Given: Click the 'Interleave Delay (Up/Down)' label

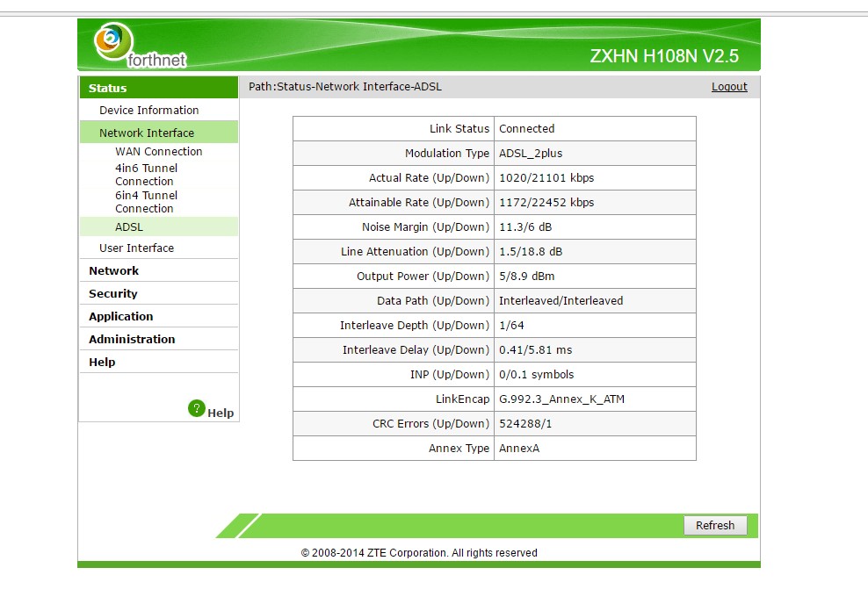Looking at the screenshot, I should [x=416, y=350].
